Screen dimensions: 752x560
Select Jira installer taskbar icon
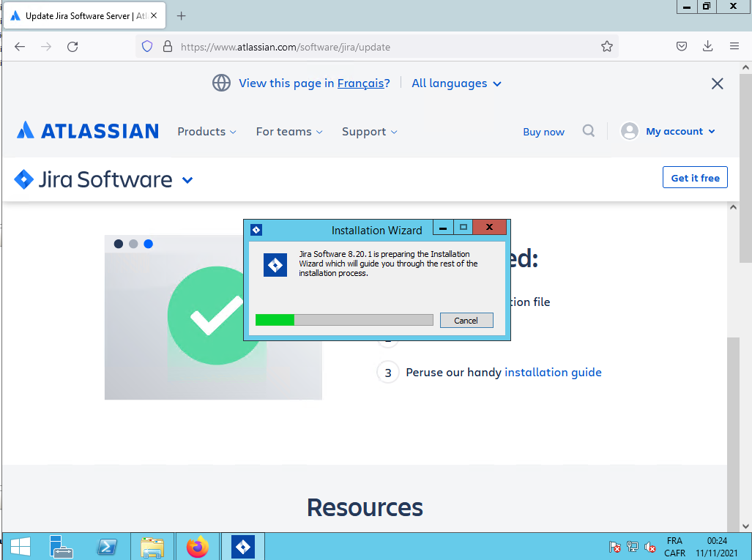pos(242,547)
